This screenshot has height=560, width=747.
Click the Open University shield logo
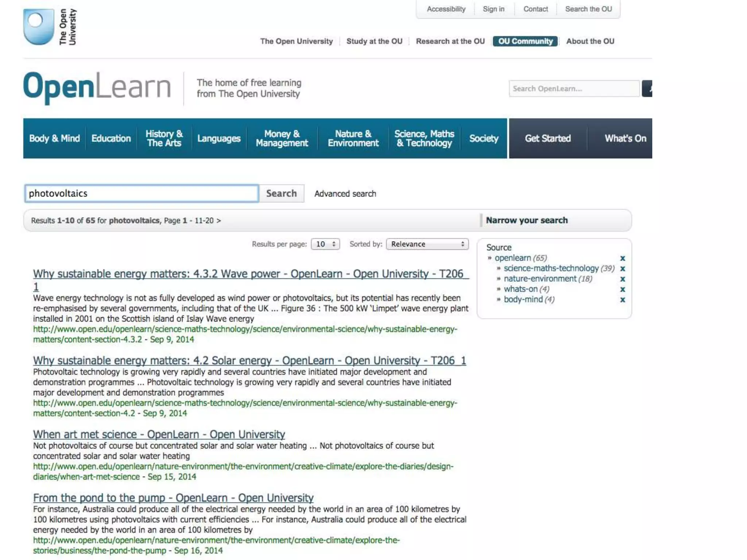(39, 27)
